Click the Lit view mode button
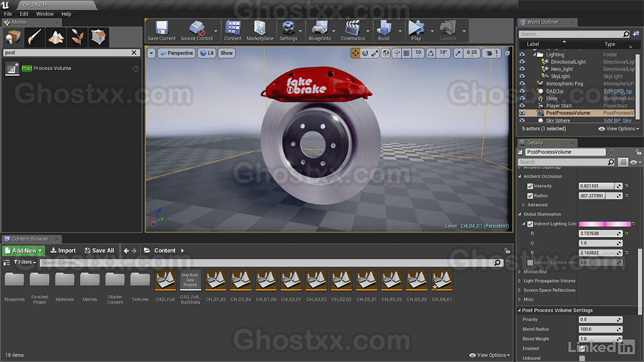Viewport: 644px width, 362px height. (207, 53)
